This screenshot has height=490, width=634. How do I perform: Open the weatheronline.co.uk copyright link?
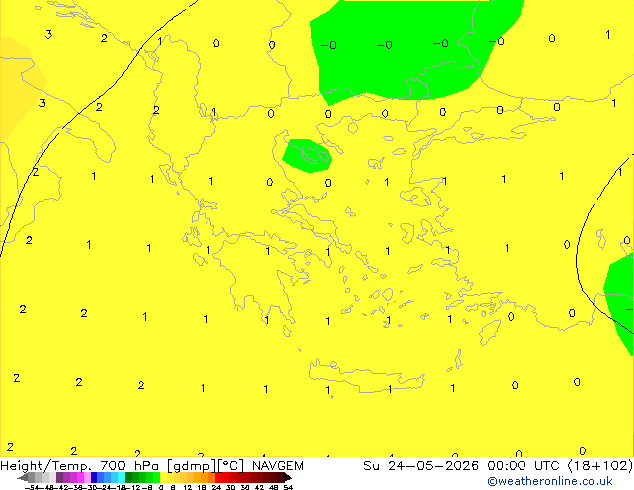coord(549,481)
